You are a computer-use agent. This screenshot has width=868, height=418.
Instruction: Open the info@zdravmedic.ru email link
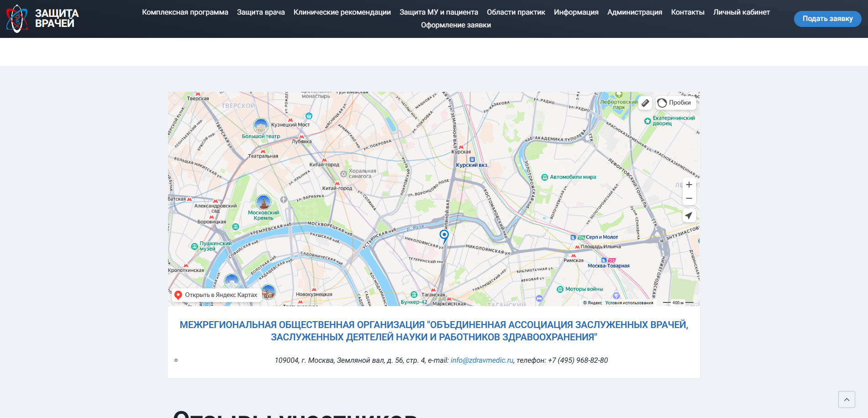click(x=481, y=360)
